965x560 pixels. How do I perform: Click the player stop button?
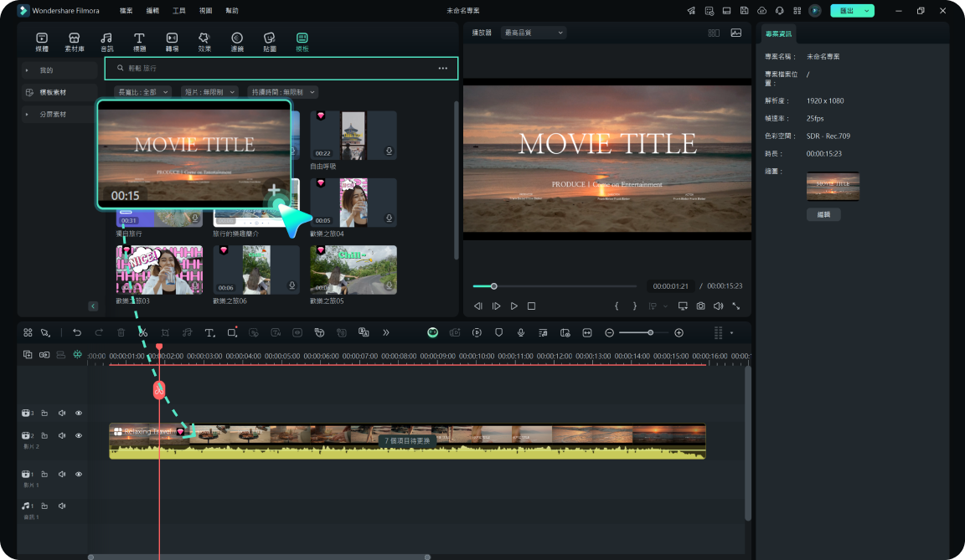click(x=532, y=306)
